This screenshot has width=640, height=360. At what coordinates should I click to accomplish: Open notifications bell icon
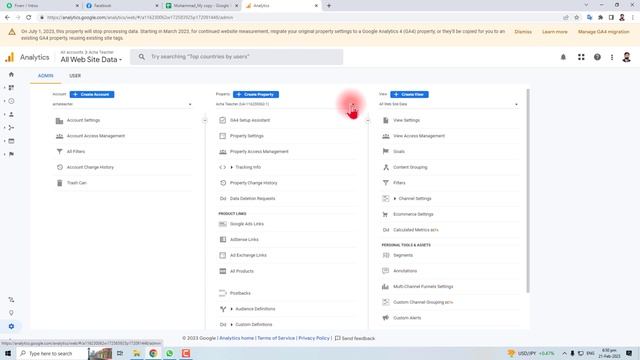(563, 57)
